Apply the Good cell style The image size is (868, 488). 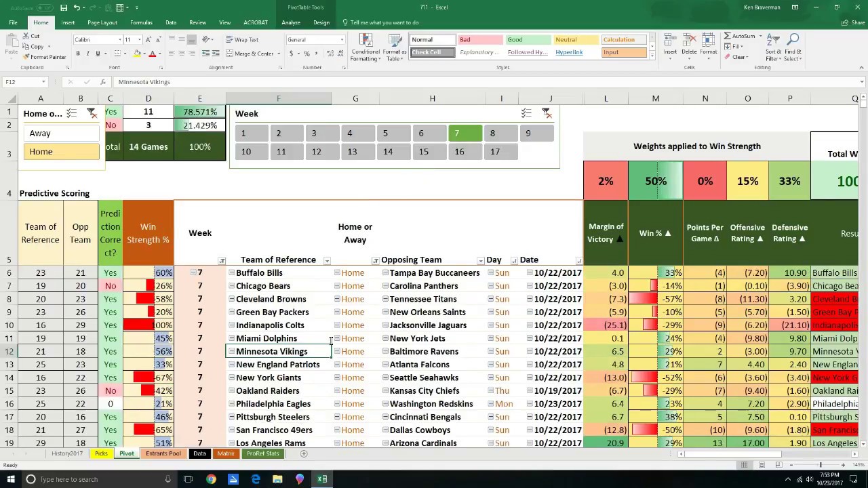(x=528, y=40)
